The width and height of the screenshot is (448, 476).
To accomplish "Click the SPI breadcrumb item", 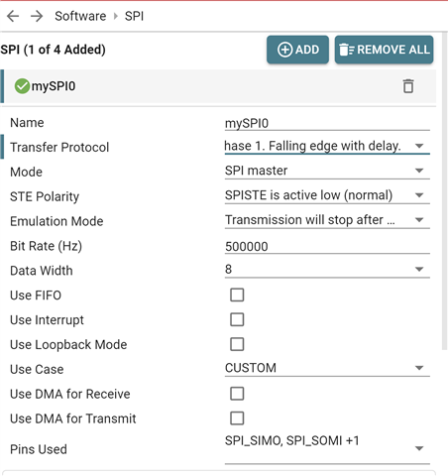I will tap(134, 16).
